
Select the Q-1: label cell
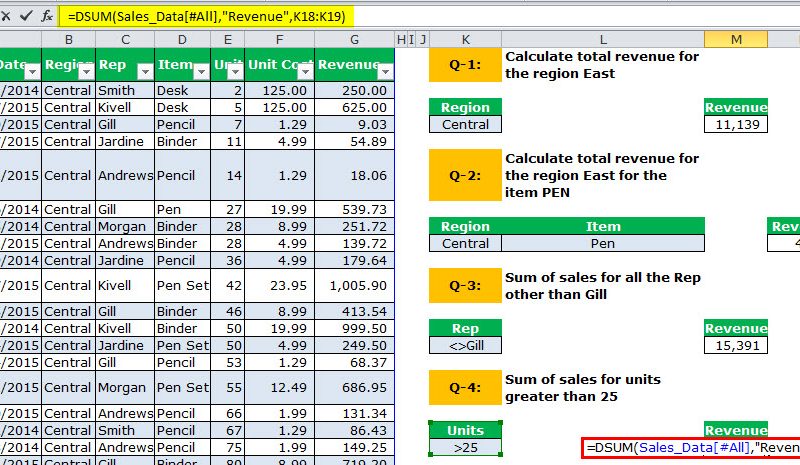pyautogui.click(x=465, y=65)
